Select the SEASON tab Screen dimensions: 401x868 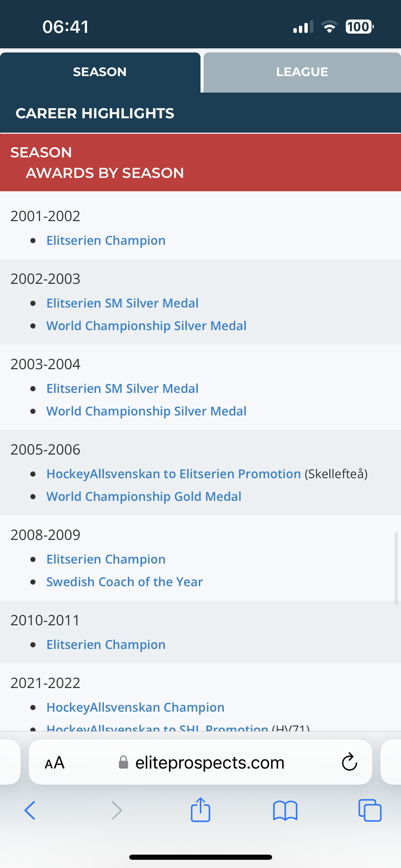pyautogui.click(x=100, y=72)
